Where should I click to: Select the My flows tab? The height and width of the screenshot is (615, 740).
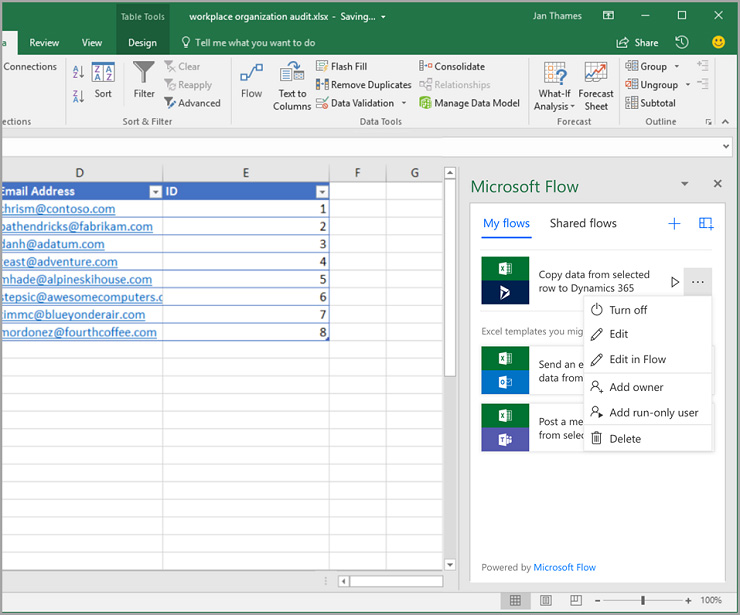pyautogui.click(x=506, y=223)
